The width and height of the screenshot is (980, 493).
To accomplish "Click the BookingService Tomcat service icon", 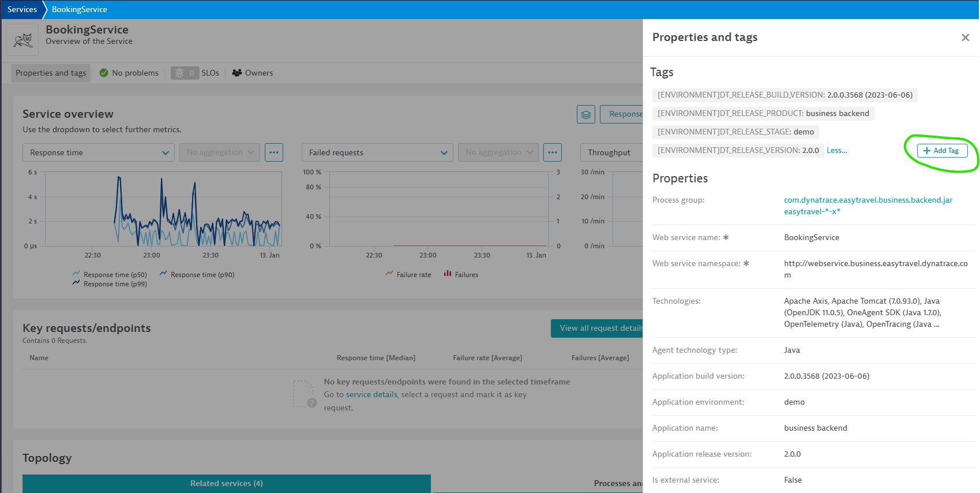I will 22,40.
